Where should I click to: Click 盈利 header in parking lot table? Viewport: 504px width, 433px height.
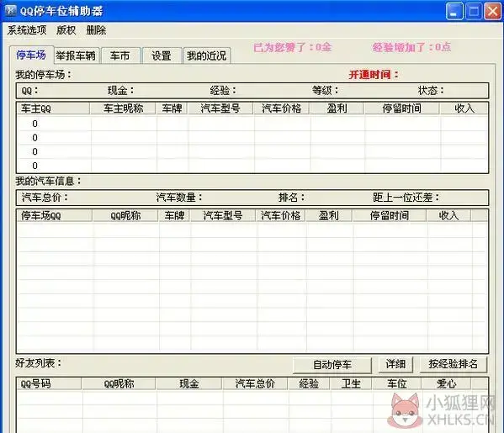[x=337, y=108]
